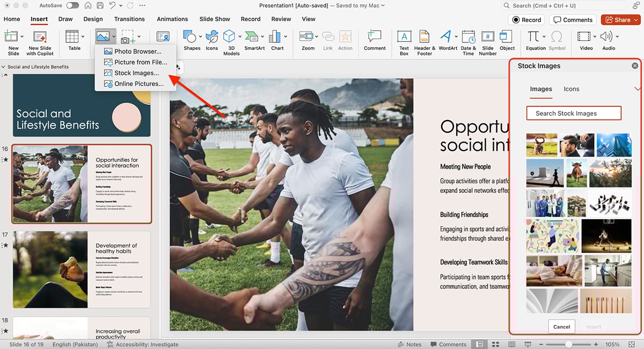The width and height of the screenshot is (644, 349).
Task: Adjust the zoom slider at the bottom
Action: (569, 344)
